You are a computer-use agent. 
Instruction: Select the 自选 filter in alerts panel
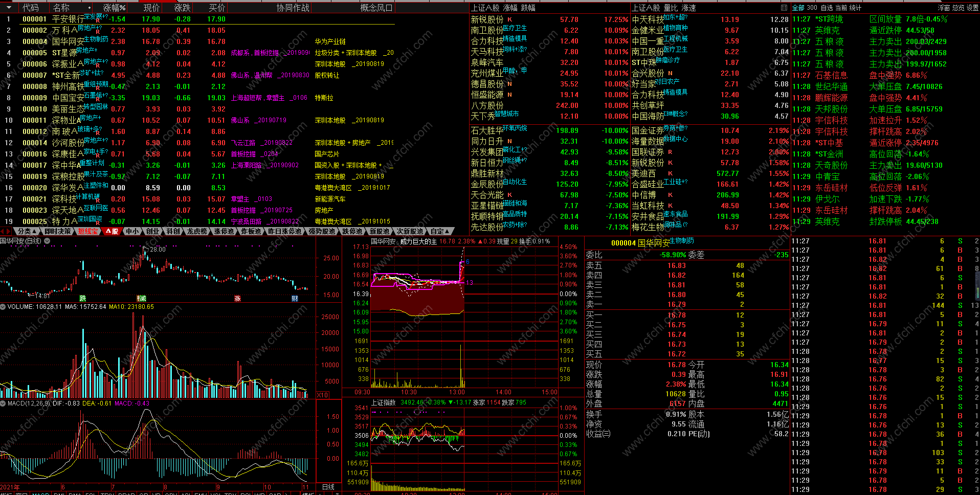point(827,8)
